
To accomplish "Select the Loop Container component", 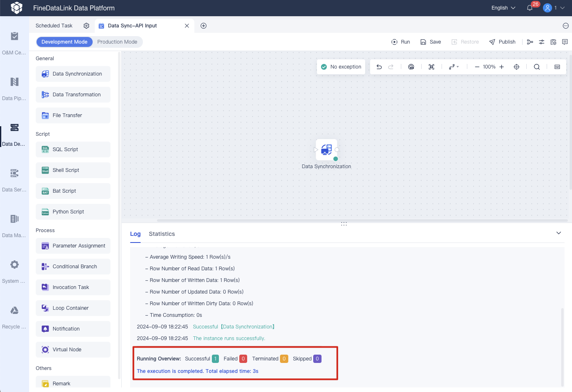I will pyautogui.click(x=73, y=308).
